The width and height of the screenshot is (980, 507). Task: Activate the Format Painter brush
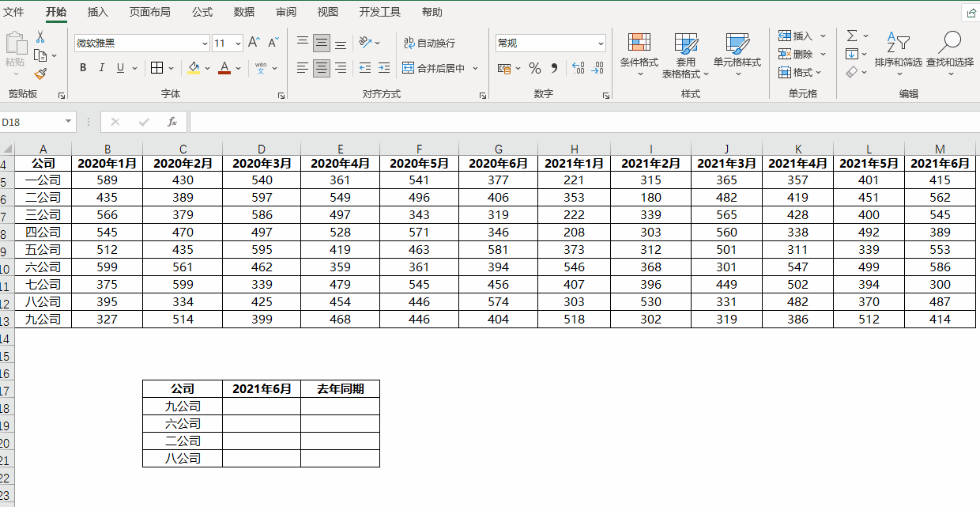click(40, 74)
